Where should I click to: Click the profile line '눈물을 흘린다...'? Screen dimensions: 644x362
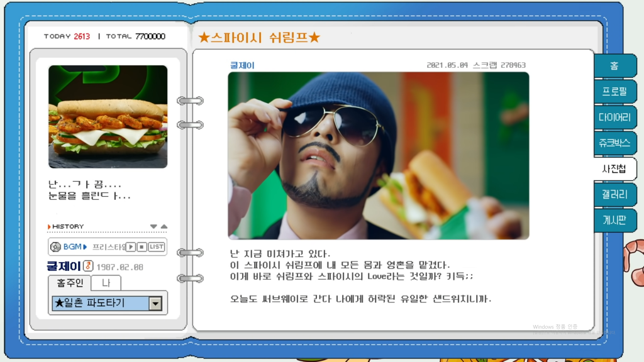89,196
